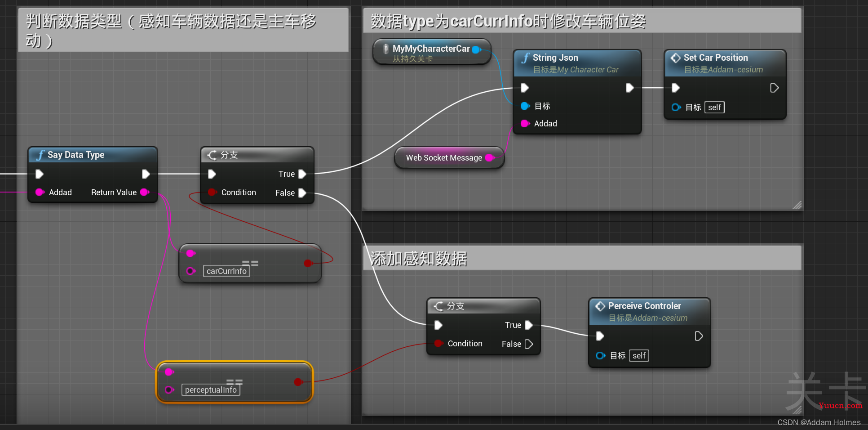This screenshot has height=430, width=868.
Task: Select the top input pin of carCurrInfo equals node
Action: pos(190,253)
